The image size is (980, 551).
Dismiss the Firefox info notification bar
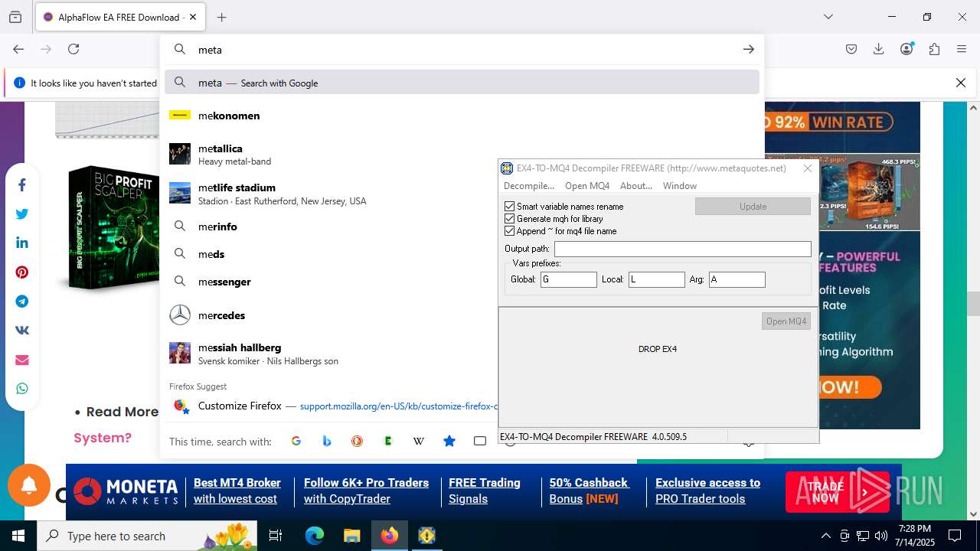(961, 83)
